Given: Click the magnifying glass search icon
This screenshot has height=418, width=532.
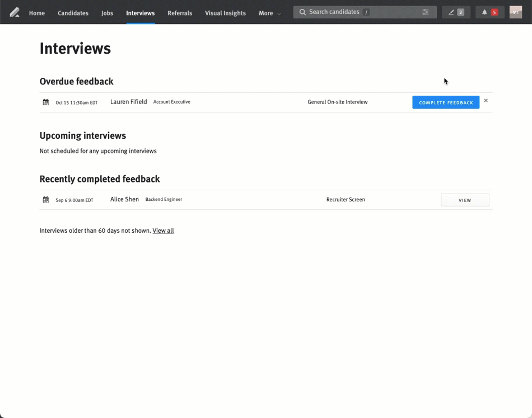Looking at the screenshot, I should [x=302, y=12].
